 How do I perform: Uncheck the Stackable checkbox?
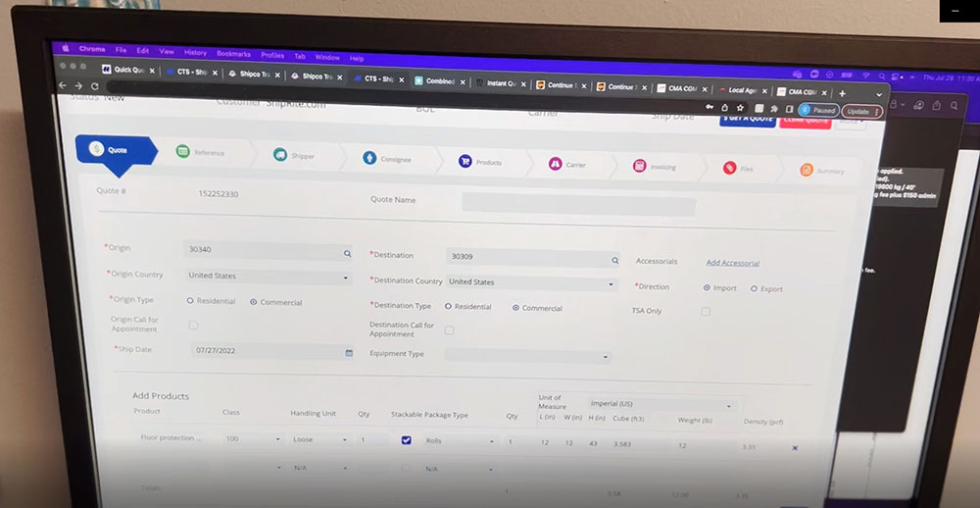coord(407,440)
